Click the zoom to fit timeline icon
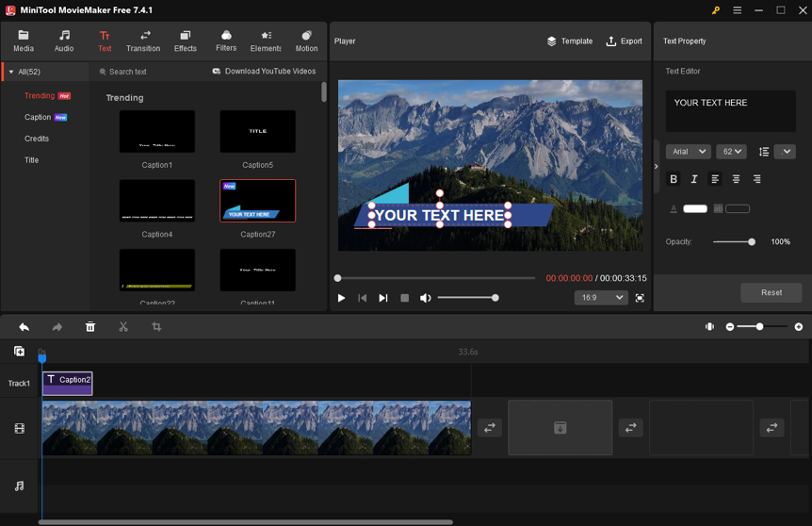The image size is (812, 526). coord(709,327)
